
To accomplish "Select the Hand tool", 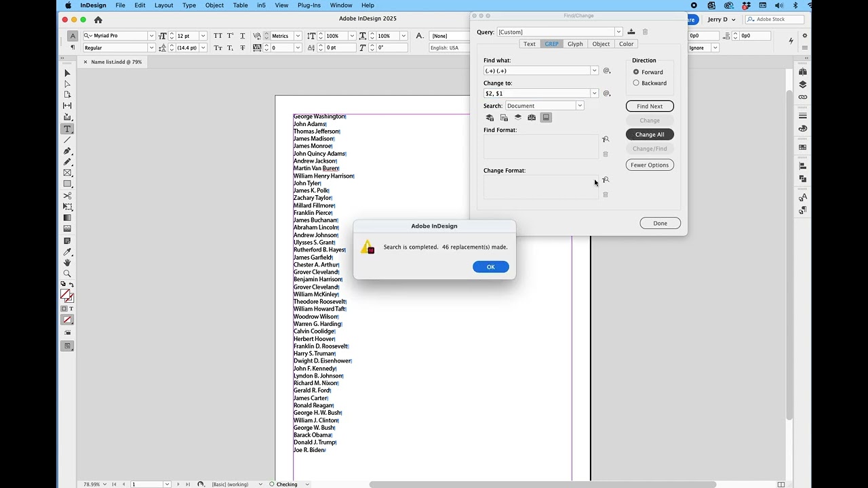I will point(67,262).
